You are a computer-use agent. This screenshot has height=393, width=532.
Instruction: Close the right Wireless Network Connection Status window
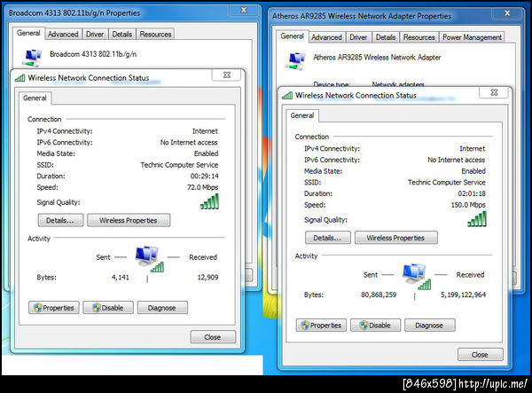pyautogui.click(x=495, y=92)
